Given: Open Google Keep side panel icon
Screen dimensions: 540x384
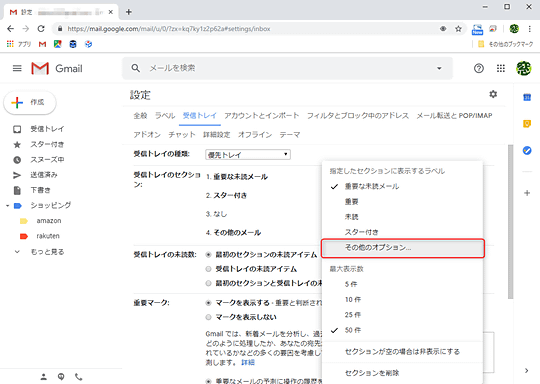Looking at the screenshot, I should pyautogui.click(x=527, y=124).
